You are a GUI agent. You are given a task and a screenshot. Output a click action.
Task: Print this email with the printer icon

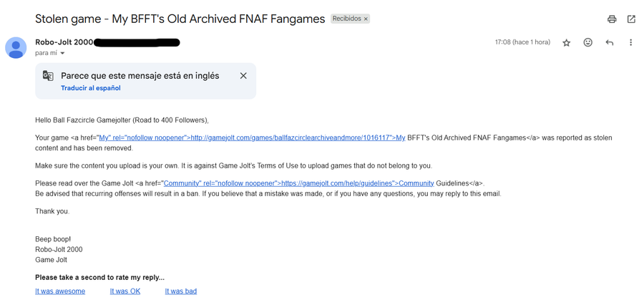click(x=612, y=19)
